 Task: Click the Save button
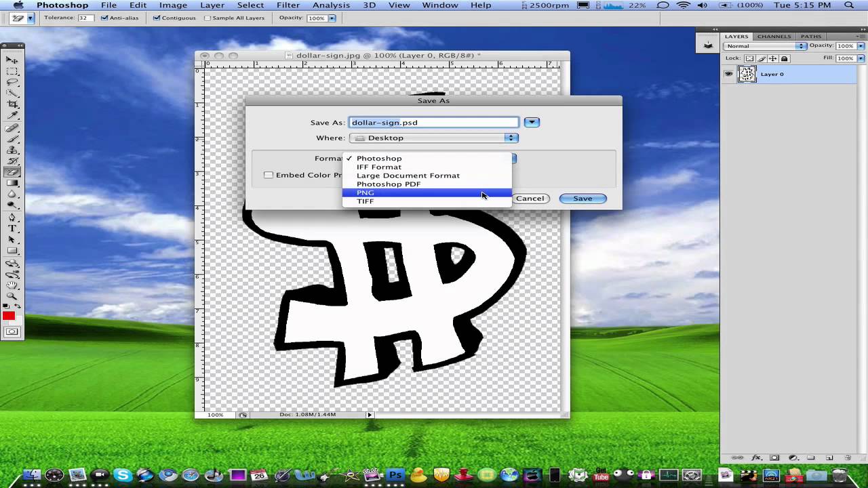pos(583,199)
